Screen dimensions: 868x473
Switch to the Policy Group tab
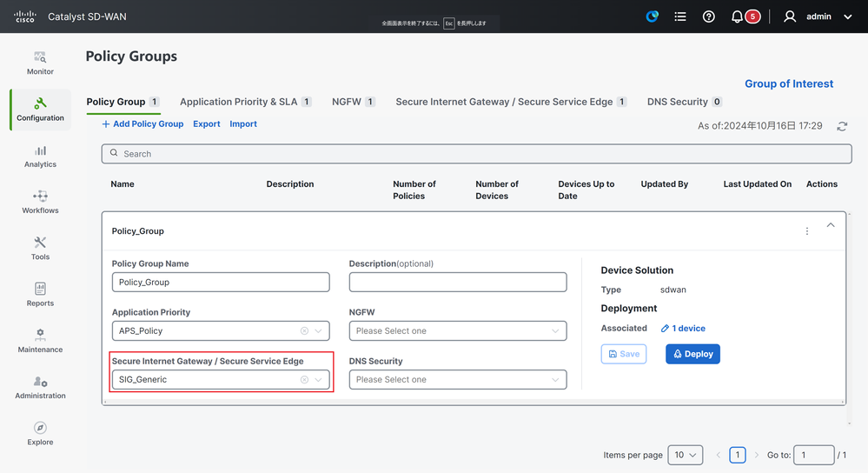tap(123, 102)
